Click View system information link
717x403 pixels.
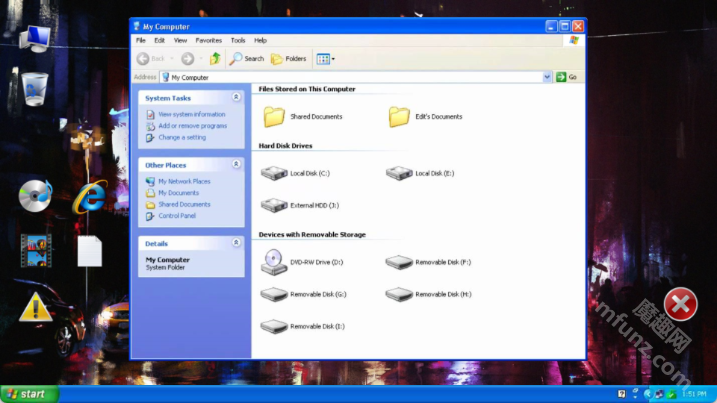pyautogui.click(x=191, y=115)
